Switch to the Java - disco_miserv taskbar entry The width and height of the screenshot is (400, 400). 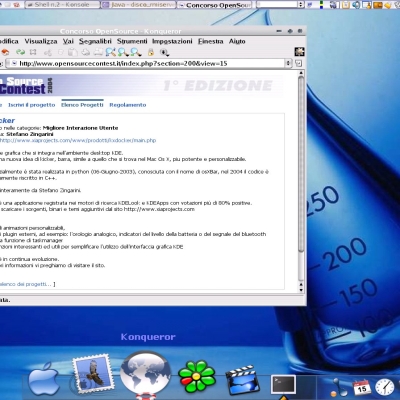(x=138, y=5)
